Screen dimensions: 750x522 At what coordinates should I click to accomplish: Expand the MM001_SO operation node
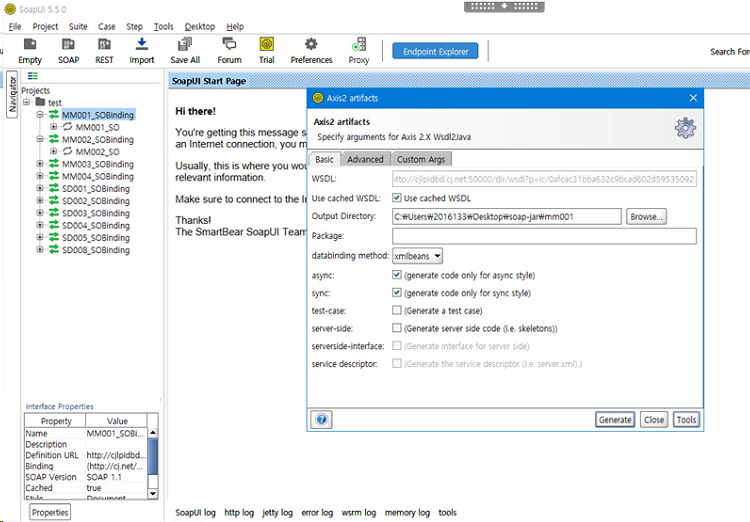(54, 127)
